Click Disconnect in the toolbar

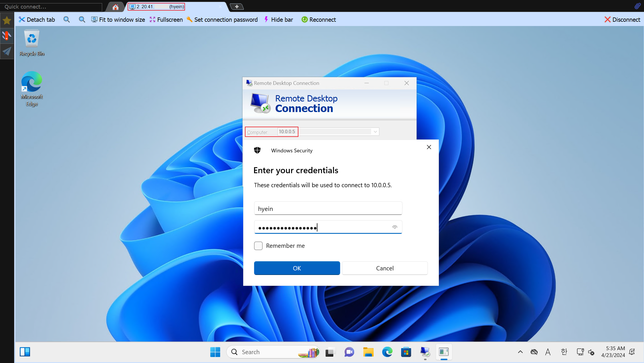622,19
